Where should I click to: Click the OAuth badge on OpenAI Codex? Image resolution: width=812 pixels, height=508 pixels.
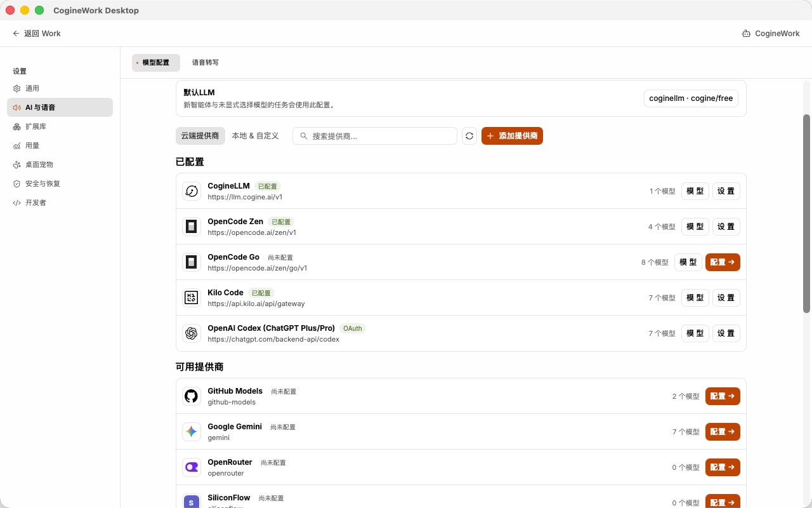point(353,328)
